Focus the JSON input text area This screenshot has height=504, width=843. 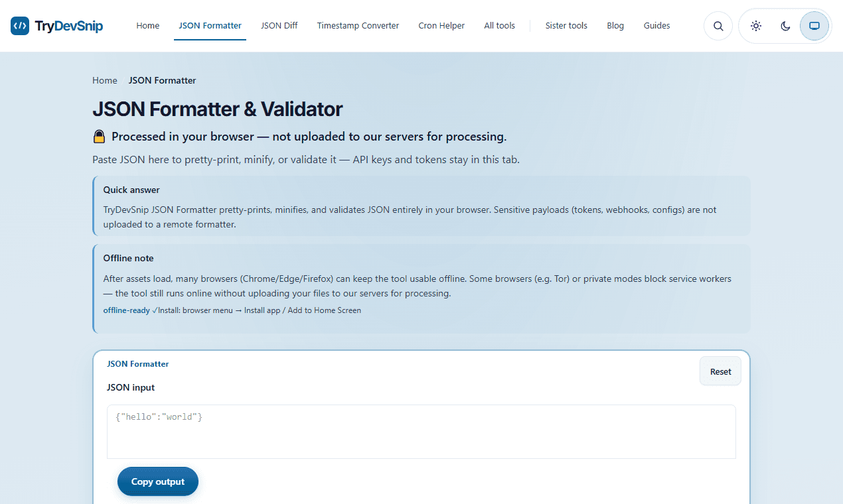(x=421, y=432)
